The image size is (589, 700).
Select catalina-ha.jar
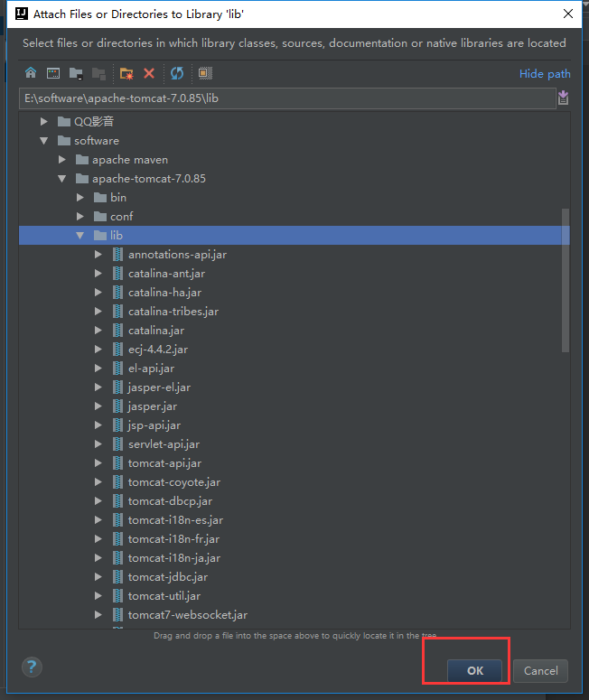164,293
